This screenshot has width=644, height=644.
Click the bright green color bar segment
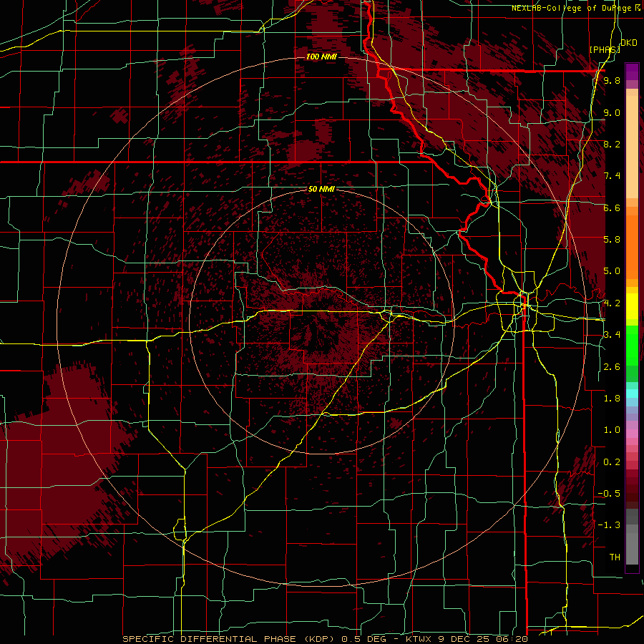pyautogui.click(x=632, y=347)
